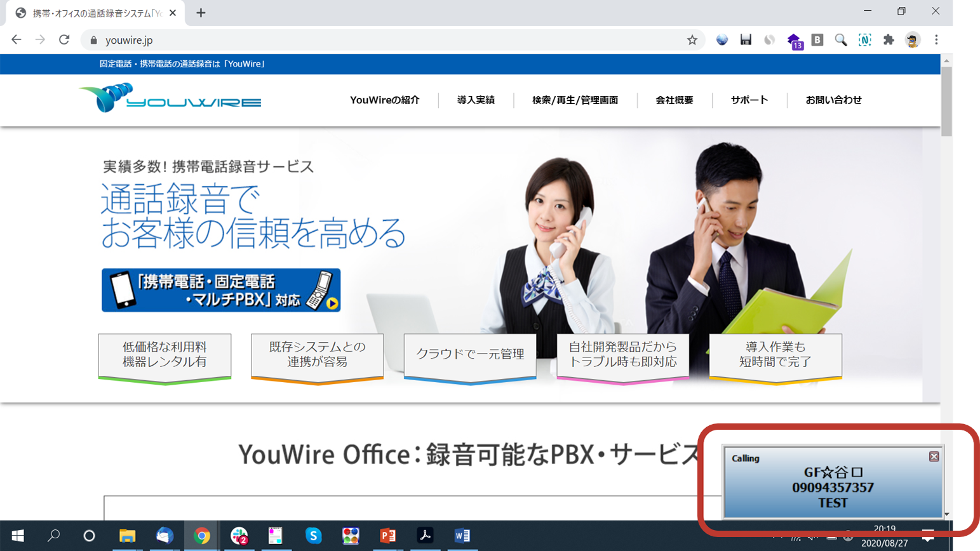The image size is (980, 551).
Task: Click the browser forward arrow
Action: [40, 40]
